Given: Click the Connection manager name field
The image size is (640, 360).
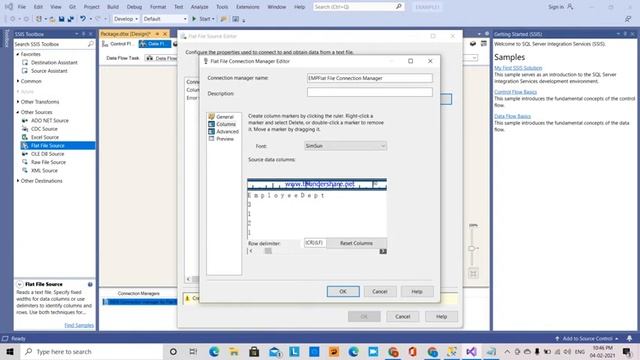Looking at the screenshot, I should pos(370,78).
